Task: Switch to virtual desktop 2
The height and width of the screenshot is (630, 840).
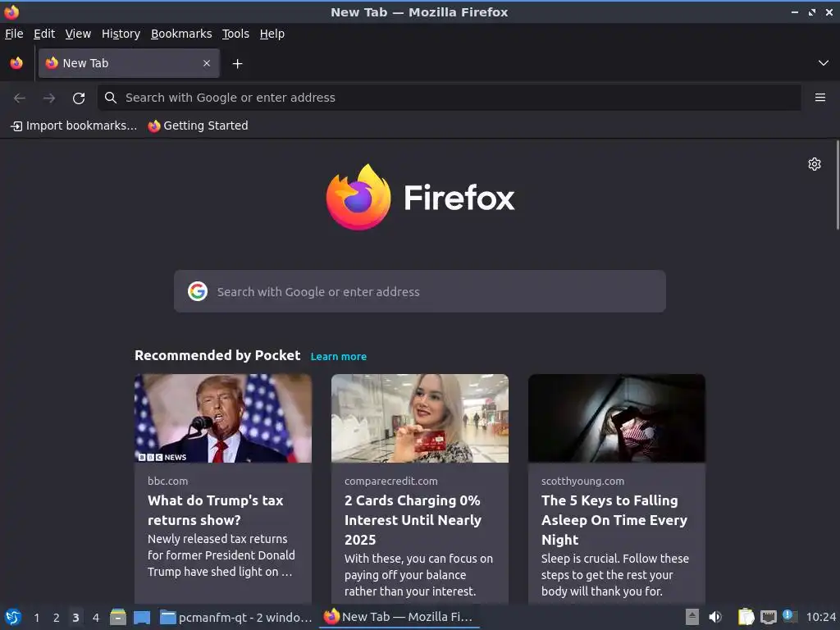Action: tap(56, 618)
